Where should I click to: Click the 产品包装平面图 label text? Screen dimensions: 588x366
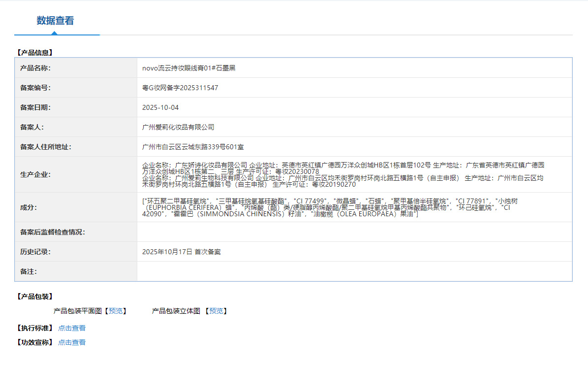click(78, 311)
